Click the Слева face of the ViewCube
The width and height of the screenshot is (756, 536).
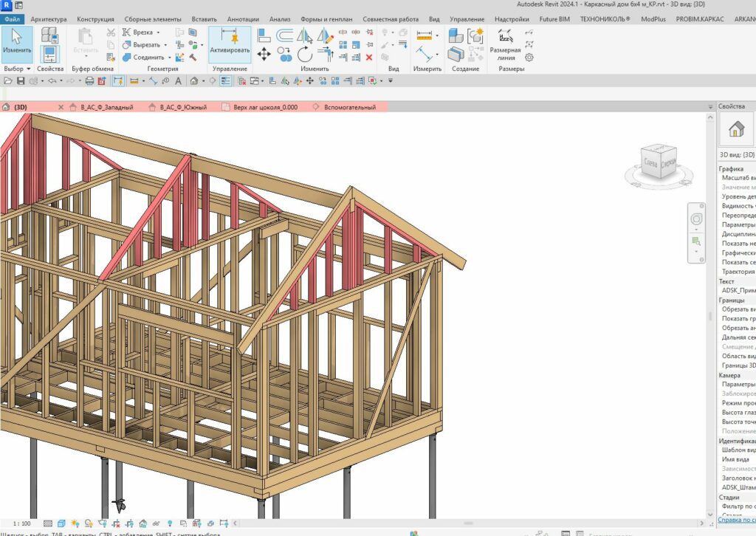coord(651,162)
